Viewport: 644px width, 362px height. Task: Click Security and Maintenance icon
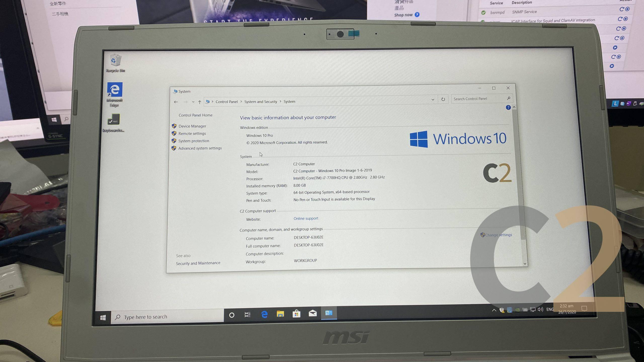(198, 263)
